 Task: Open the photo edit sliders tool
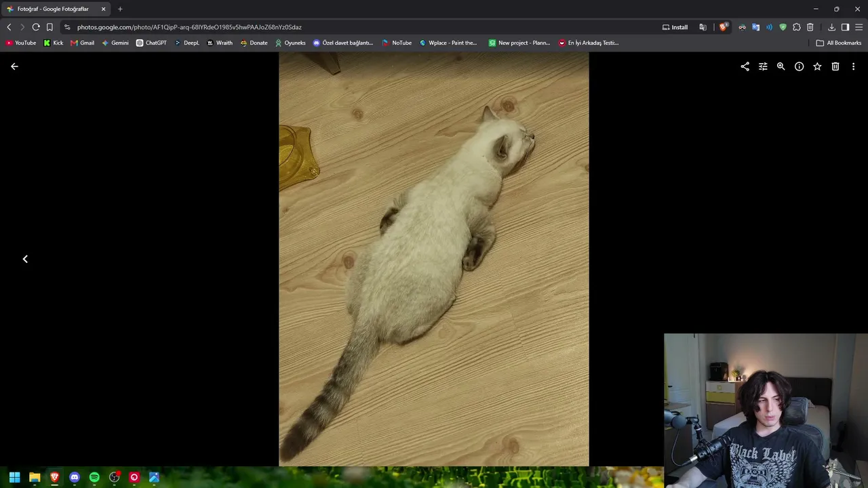coord(763,66)
